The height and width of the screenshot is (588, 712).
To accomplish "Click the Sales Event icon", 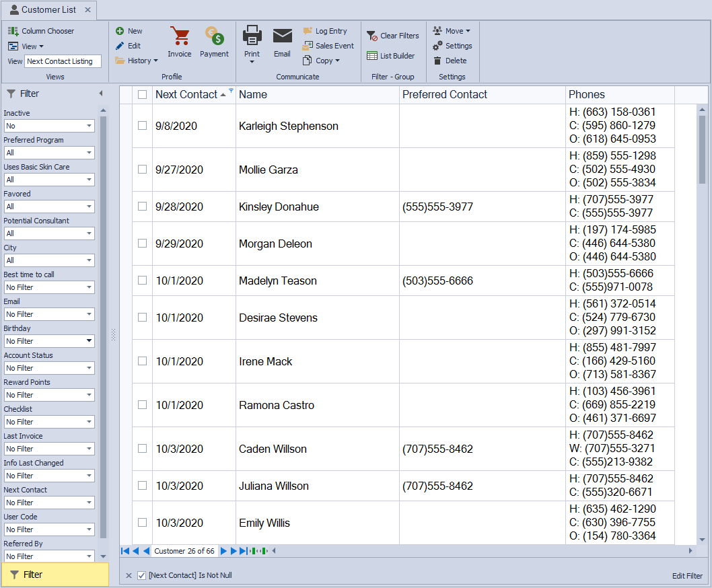I will coord(308,46).
